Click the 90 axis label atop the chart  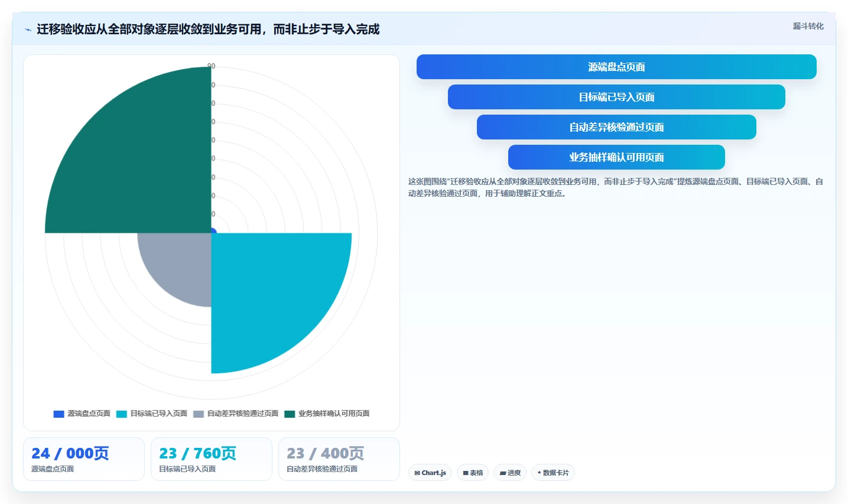pyautogui.click(x=212, y=66)
